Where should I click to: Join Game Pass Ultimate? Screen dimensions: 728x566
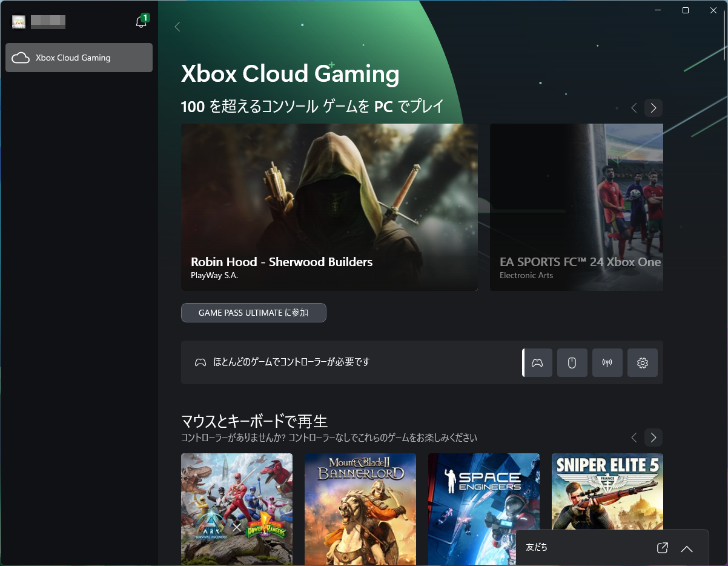click(253, 313)
